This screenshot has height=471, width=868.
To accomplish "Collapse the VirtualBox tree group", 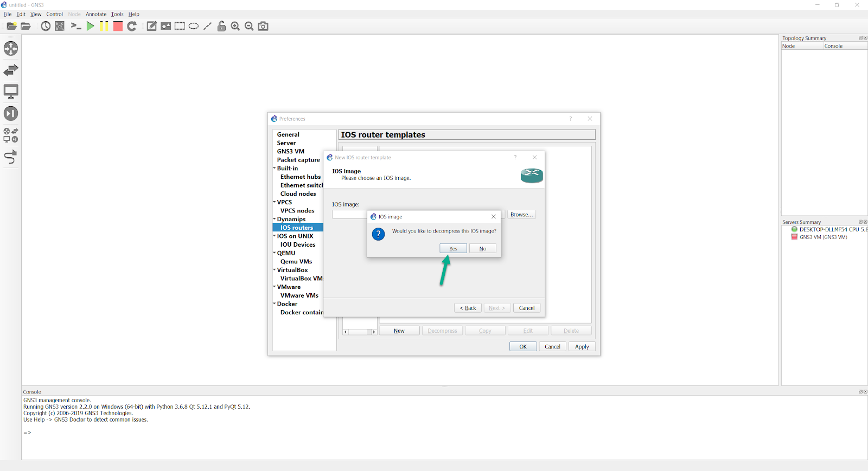I will pyautogui.click(x=275, y=270).
